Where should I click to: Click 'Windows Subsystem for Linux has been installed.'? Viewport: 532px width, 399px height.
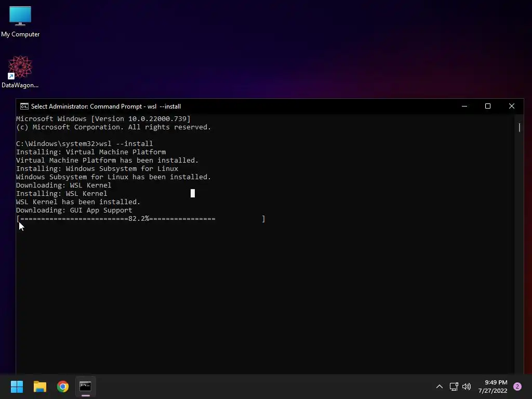click(113, 177)
